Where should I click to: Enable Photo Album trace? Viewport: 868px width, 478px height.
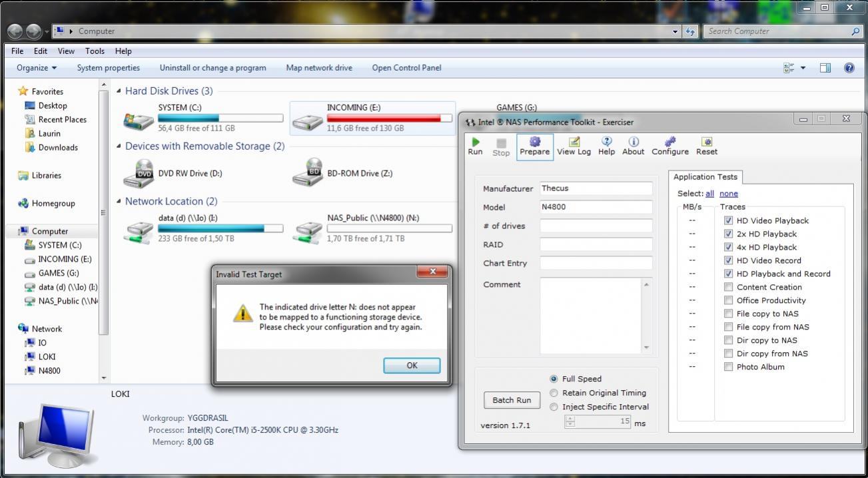pos(728,367)
